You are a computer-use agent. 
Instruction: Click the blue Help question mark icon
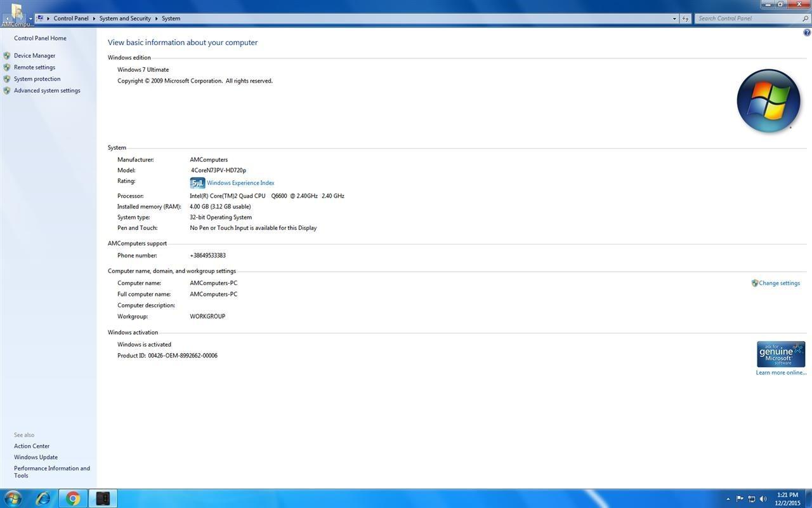click(x=807, y=32)
